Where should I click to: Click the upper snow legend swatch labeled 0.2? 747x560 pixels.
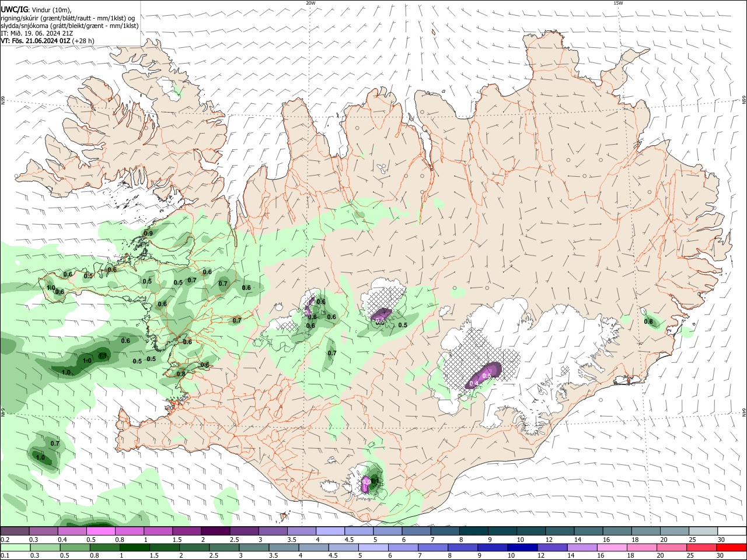click(x=15, y=531)
